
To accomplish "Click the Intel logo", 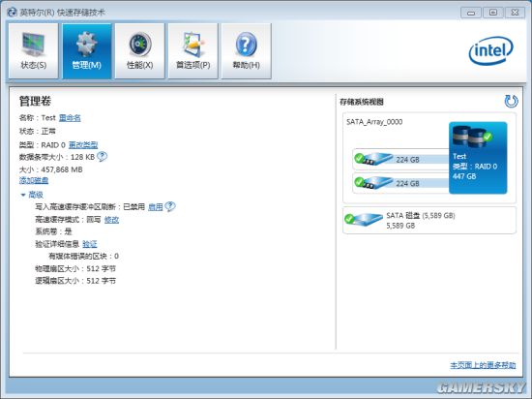I will (490, 51).
